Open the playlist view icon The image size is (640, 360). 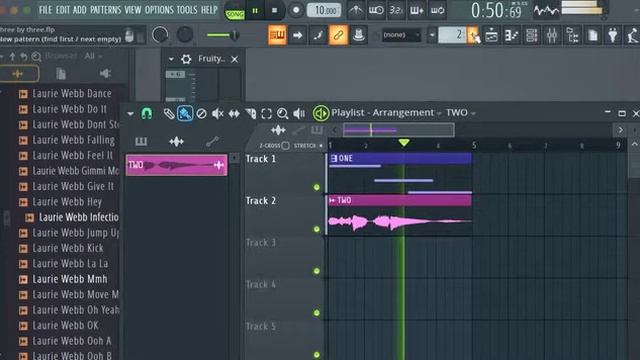click(491, 36)
